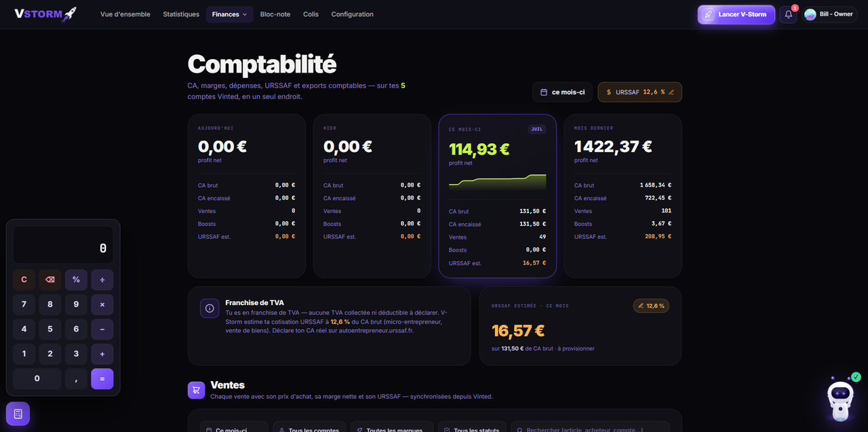Viewport: 868px width, 432px height.
Task: Click the 16,57 € estimated URSSAF amount
Action: (518, 331)
